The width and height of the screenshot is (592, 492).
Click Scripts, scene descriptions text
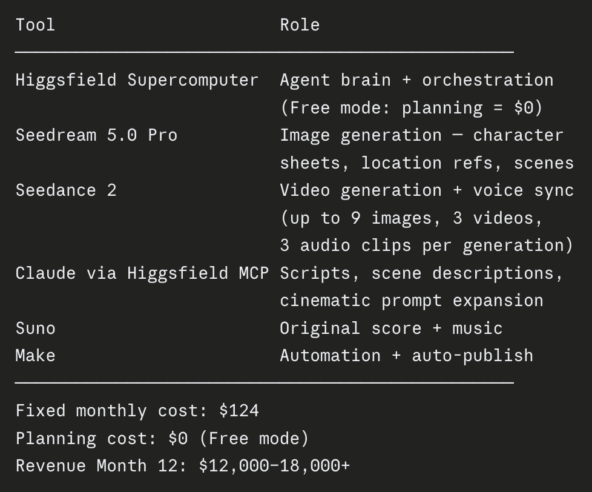click(x=422, y=273)
